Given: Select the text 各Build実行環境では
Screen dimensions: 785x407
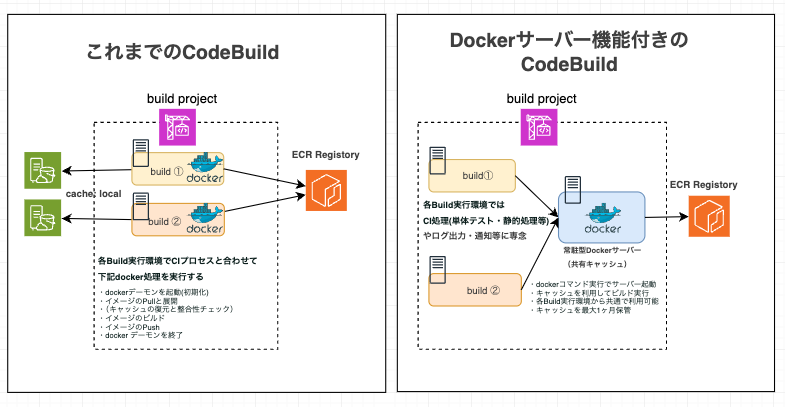Looking at the screenshot, I should tap(464, 205).
